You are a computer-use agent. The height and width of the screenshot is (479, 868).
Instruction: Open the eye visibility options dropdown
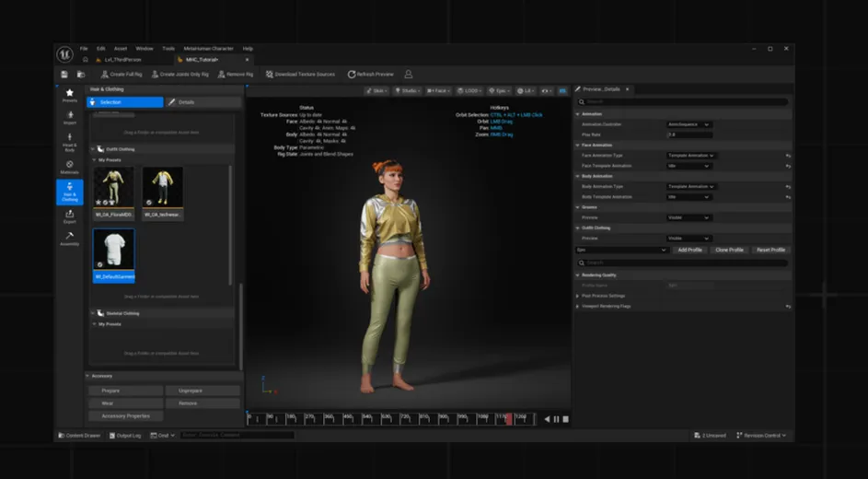547,91
